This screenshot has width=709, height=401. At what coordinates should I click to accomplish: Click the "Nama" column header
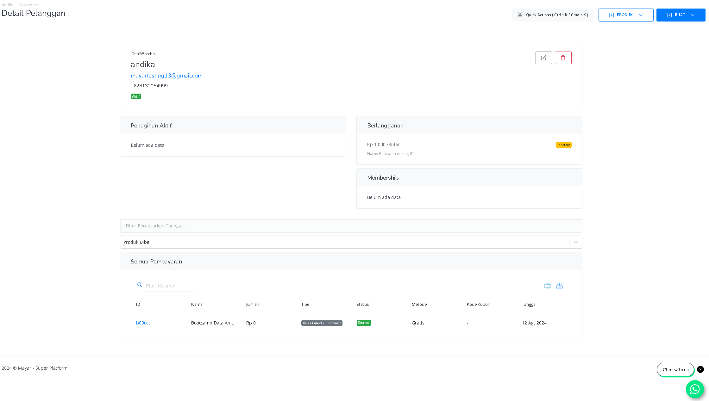point(196,305)
